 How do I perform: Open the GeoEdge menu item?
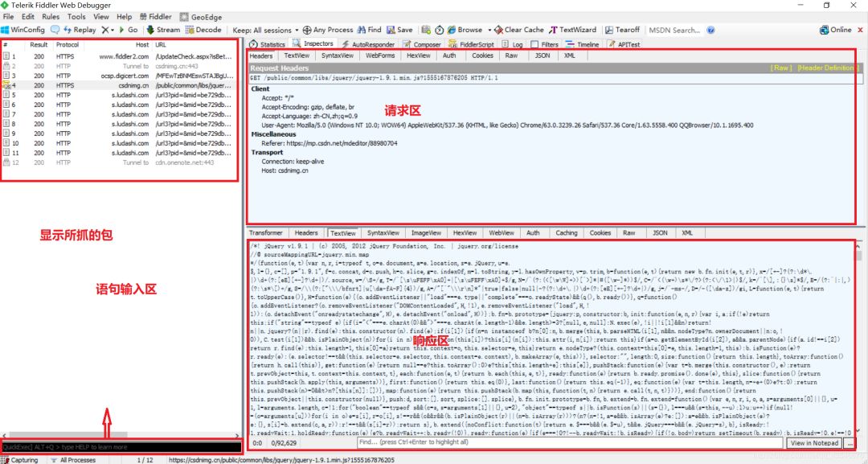(x=201, y=17)
